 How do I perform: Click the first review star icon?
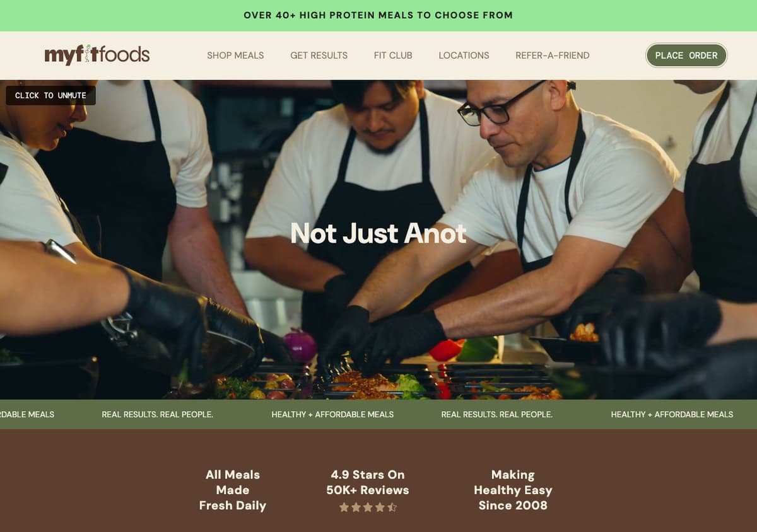pos(344,507)
